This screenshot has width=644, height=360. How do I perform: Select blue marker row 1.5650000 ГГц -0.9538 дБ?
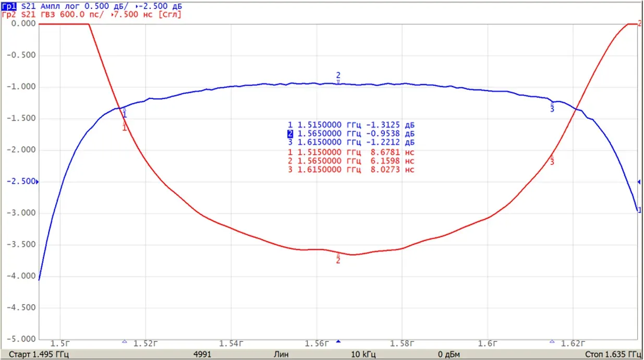click(x=351, y=134)
